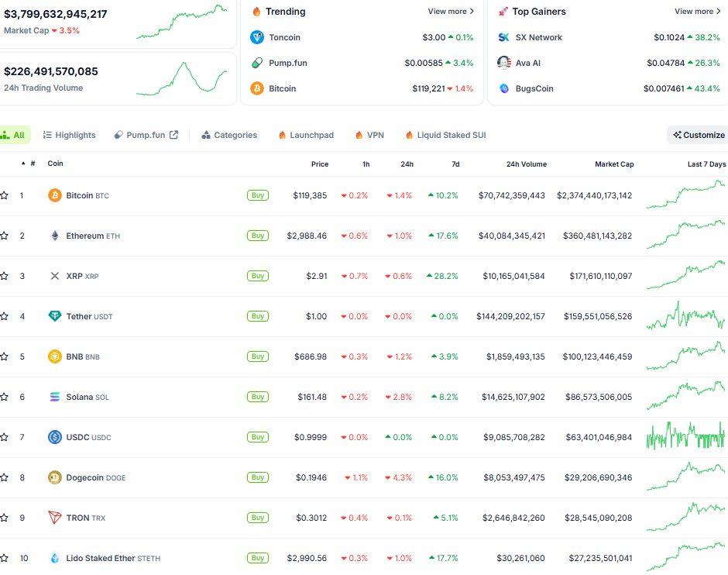Screen dimensions: 728x575
Task: Open the Categories tab
Action: click(229, 135)
